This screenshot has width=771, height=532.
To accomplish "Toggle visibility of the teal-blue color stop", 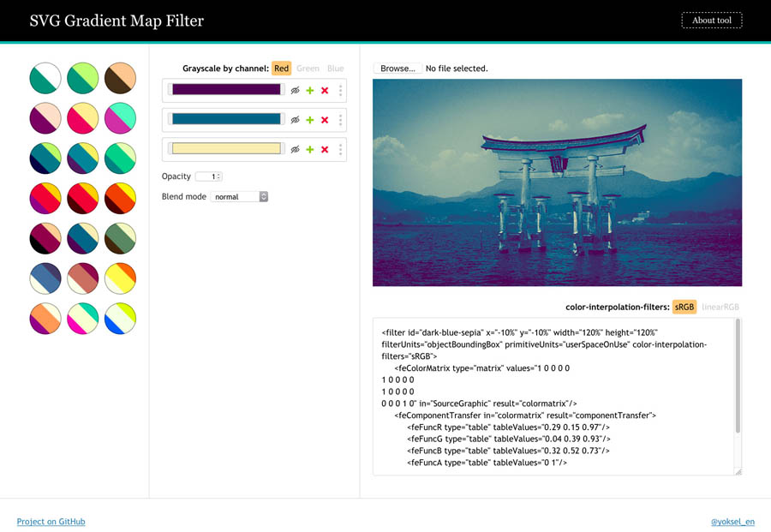I will 295,120.
